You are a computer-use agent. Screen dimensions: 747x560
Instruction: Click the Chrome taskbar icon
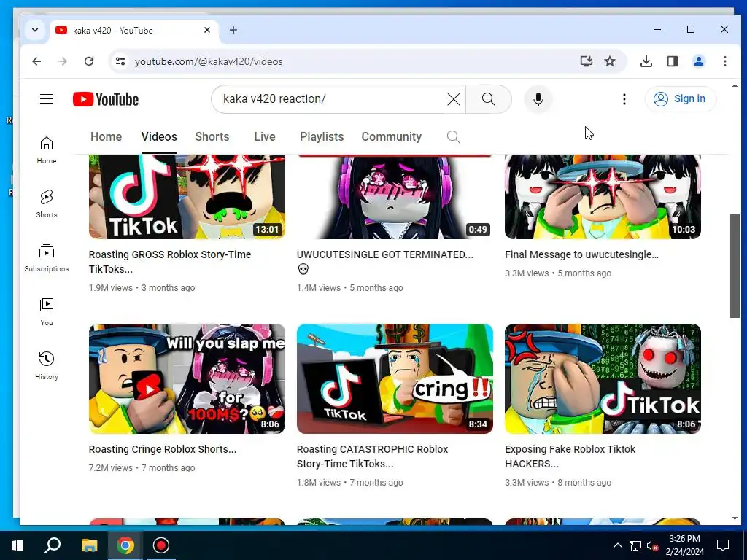[x=125, y=545]
